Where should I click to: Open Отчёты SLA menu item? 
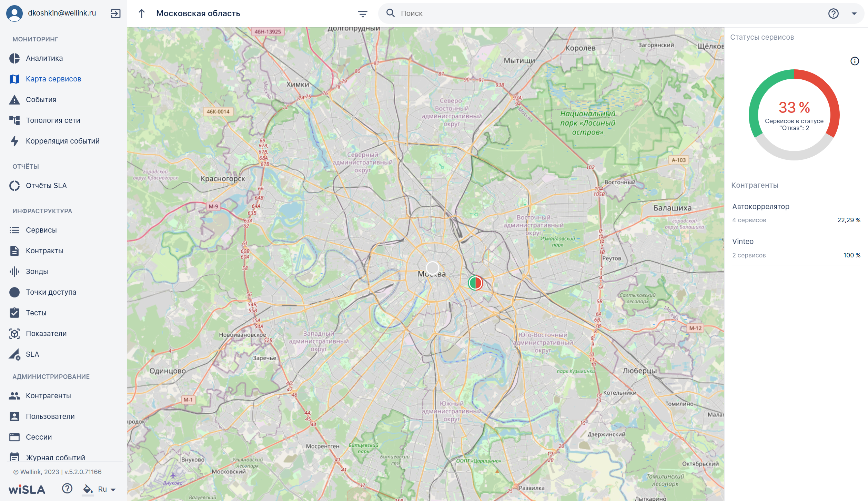[46, 186]
